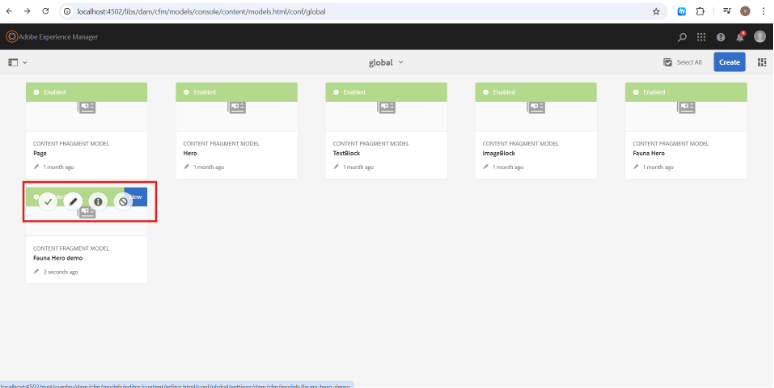
Task: Select the Fauna Hero demo card checkmark icon
Action: tap(48, 201)
